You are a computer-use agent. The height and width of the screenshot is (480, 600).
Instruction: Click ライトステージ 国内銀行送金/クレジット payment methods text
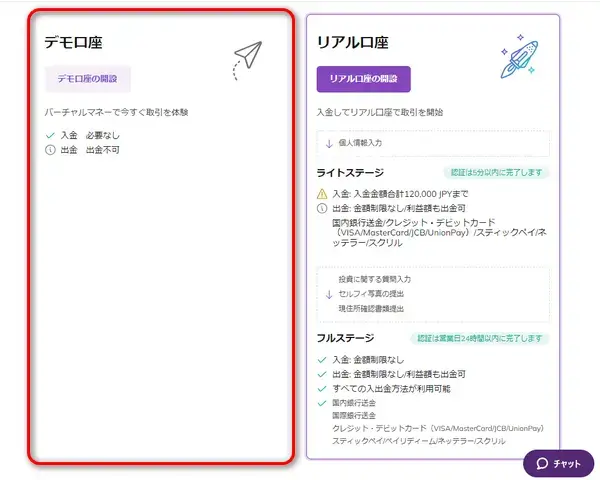point(439,233)
